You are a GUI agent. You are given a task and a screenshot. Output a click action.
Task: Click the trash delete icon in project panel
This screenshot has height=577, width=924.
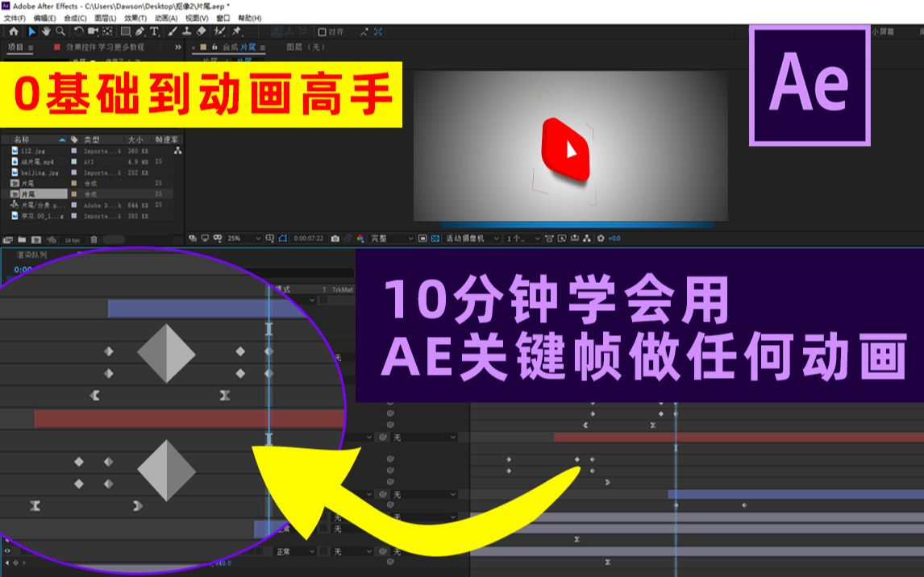point(94,239)
